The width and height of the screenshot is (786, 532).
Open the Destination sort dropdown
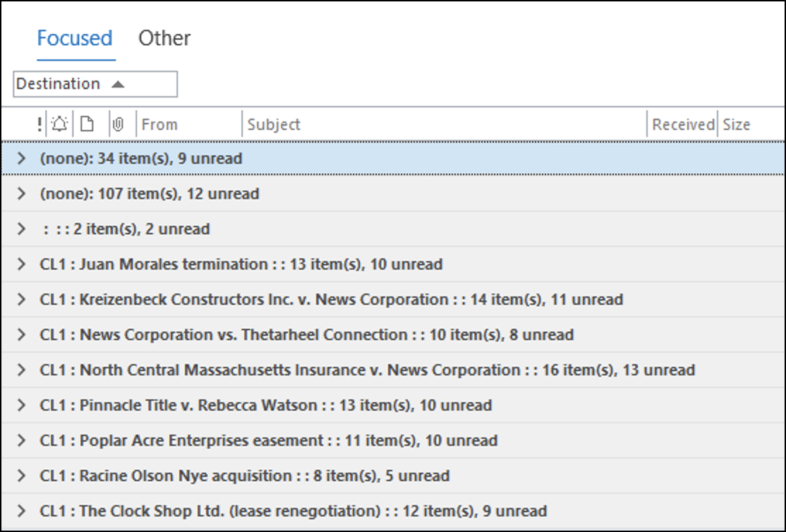[95, 84]
